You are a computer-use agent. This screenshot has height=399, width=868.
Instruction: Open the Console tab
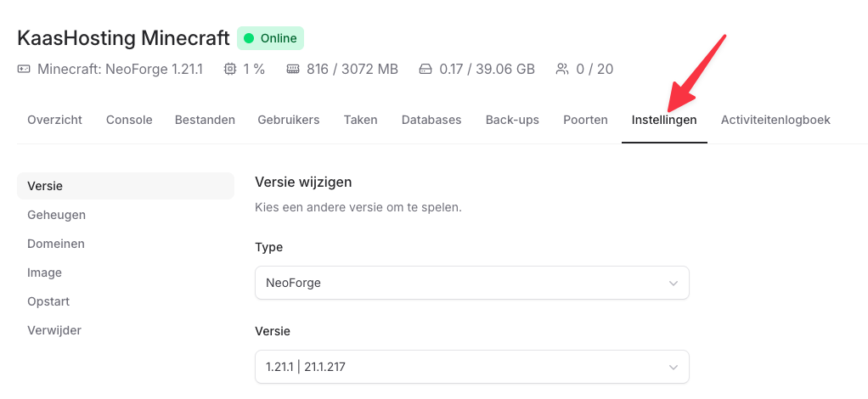pyautogui.click(x=129, y=120)
